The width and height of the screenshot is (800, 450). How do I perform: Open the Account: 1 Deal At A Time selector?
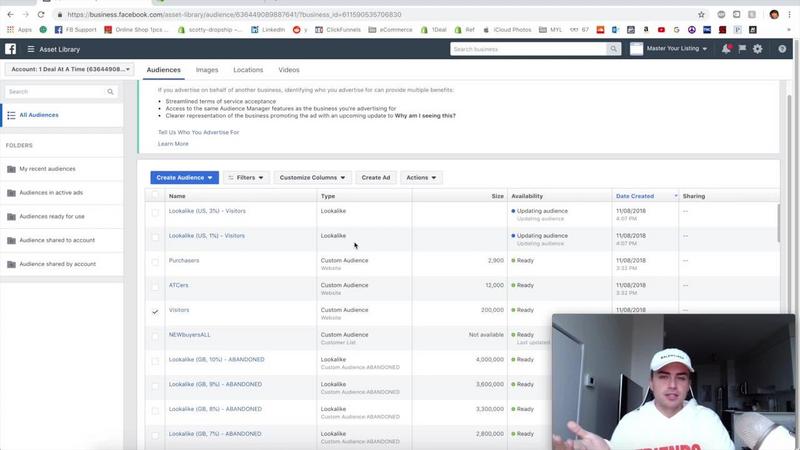coord(70,69)
